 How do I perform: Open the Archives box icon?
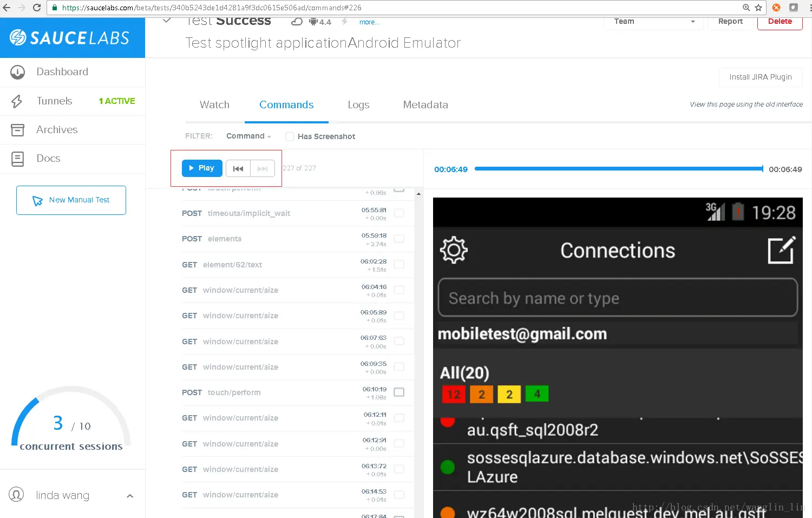tap(17, 130)
